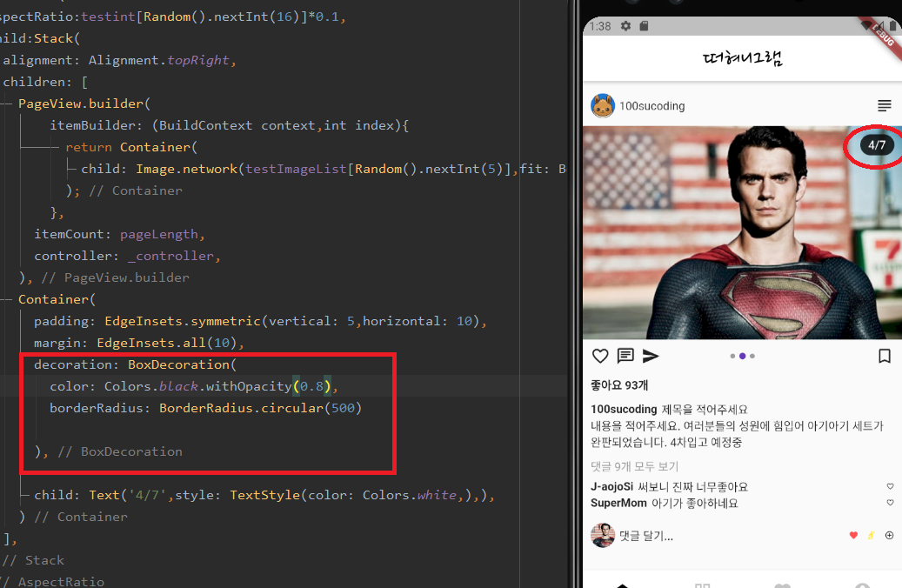902x588 pixels.
Task: Tap the post caption starting 내용을 적어주세요
Action: pyautogui.click(x=737, y=434)
